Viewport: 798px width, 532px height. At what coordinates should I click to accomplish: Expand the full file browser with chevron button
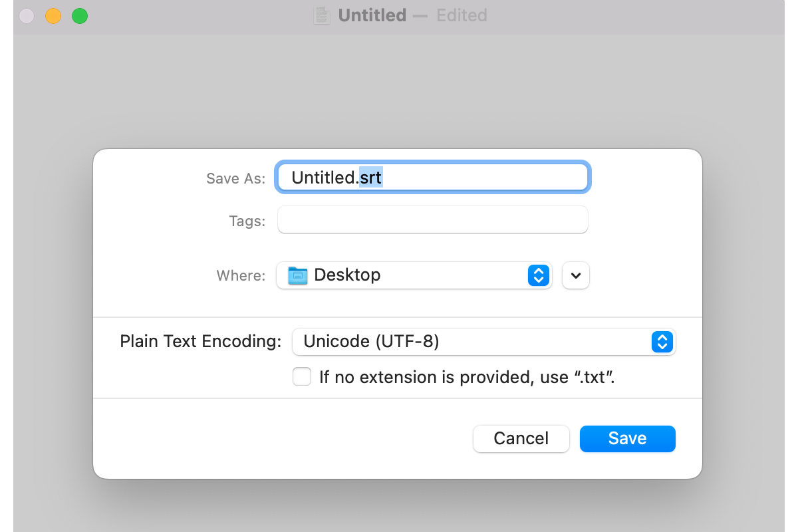point(576,275)
